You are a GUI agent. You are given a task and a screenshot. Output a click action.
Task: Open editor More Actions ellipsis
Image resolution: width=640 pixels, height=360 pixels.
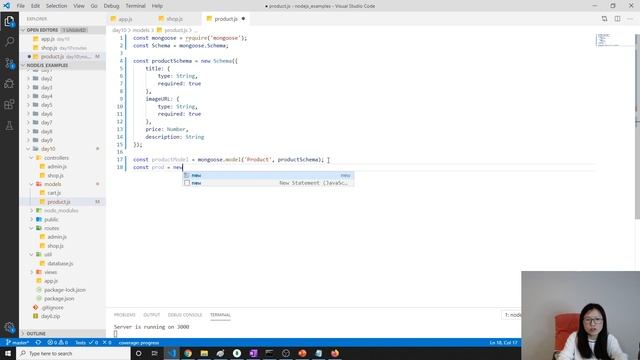(631, 19)
